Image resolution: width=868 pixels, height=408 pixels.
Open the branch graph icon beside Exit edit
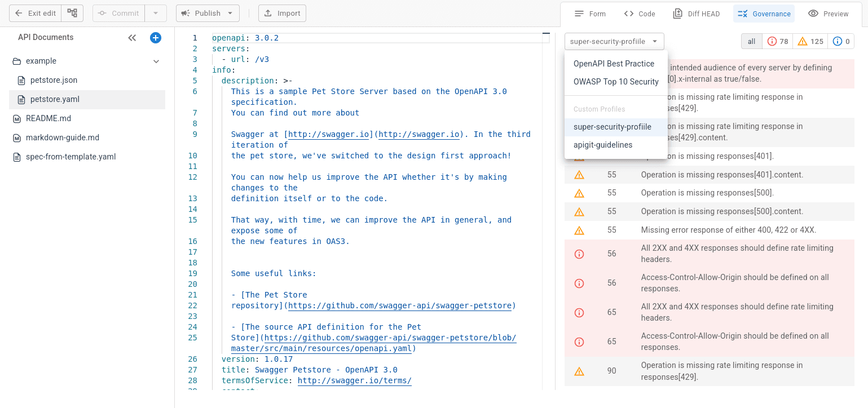72,14
